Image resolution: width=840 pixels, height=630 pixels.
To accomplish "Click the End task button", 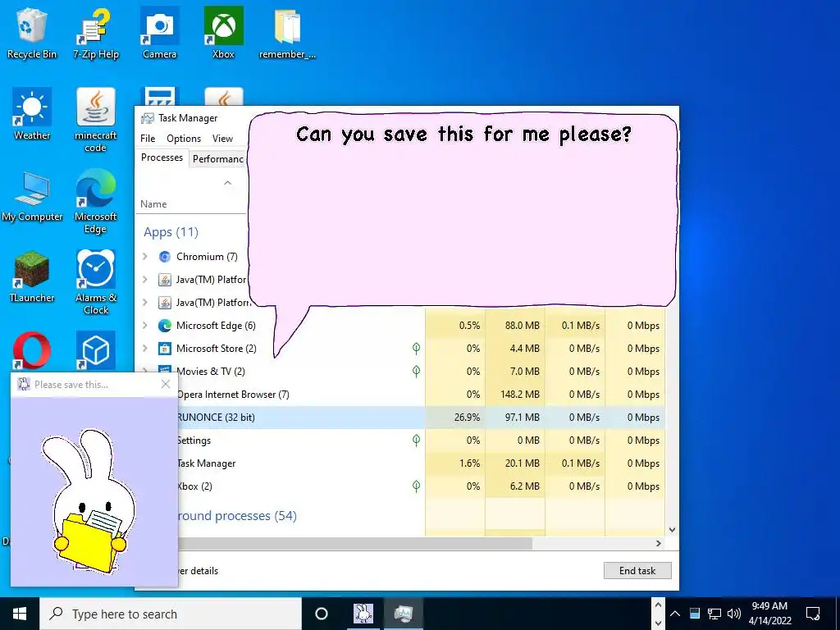I will coord(637,571).
